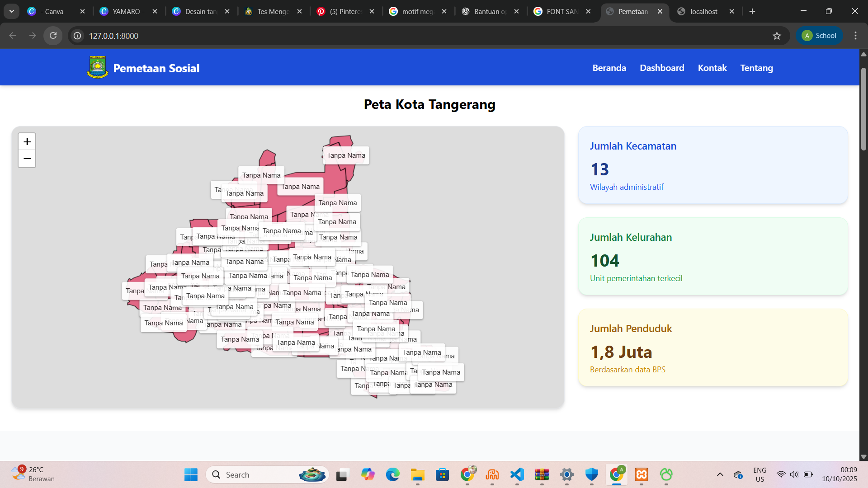Open File Explorer from taskbar
The height and width of the screenshot is (488, 868).
(418, 474)
